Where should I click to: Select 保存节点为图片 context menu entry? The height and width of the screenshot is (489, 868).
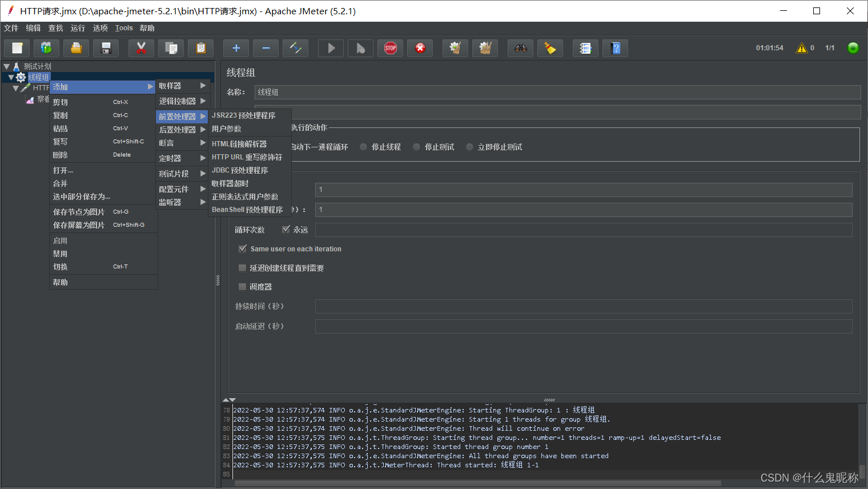click(103, 212)
